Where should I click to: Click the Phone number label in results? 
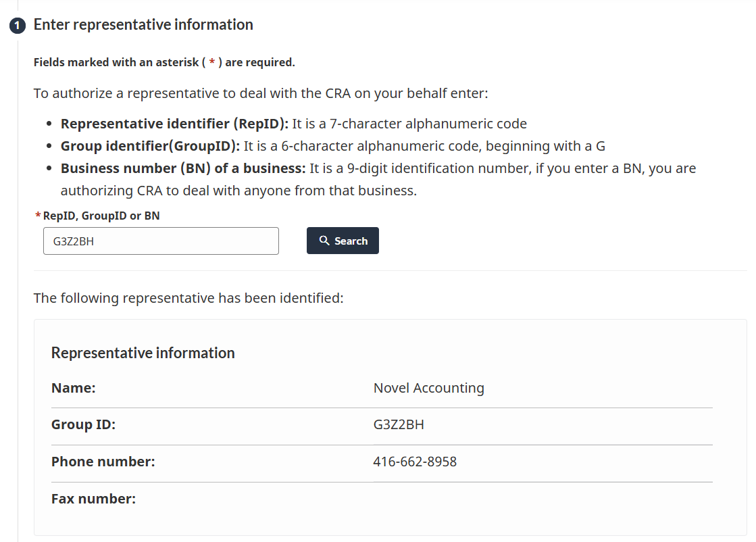point(103,462)
